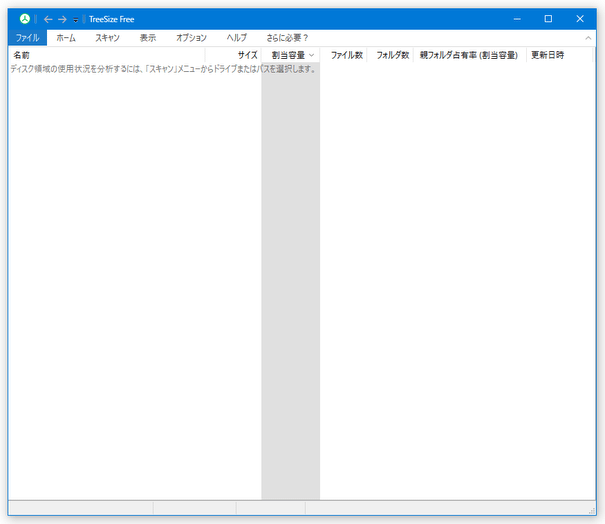Screen dimensions: 605x524
Task: Switch to the ホーム tab
Action: click(66, 38)
